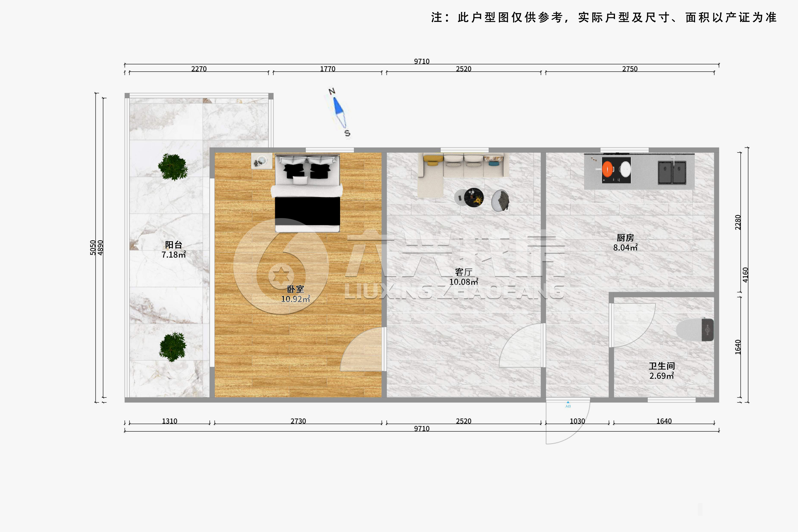Image resolution: width=798 pixels, height=532 pixels.
Task: Click the 2270 dimension label
Action: pos(199,69)
